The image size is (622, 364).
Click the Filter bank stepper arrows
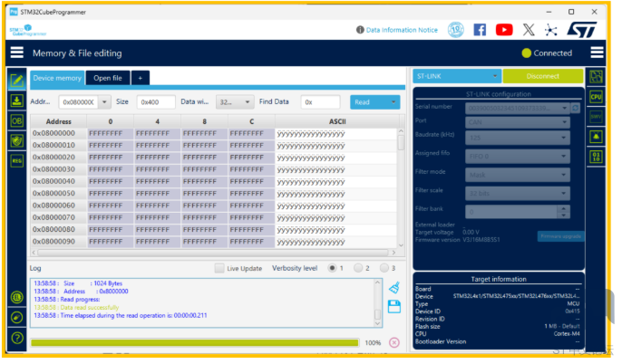click(563, 212)
